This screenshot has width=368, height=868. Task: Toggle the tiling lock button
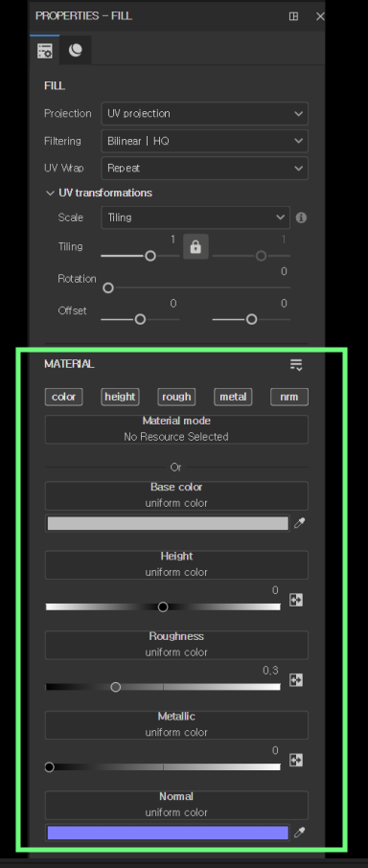click(195, 246)
